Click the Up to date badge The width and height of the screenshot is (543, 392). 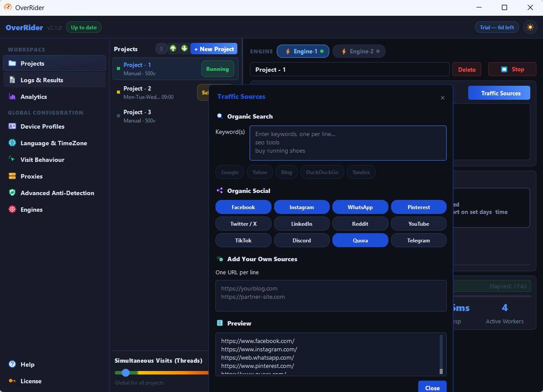pos(84,28)
